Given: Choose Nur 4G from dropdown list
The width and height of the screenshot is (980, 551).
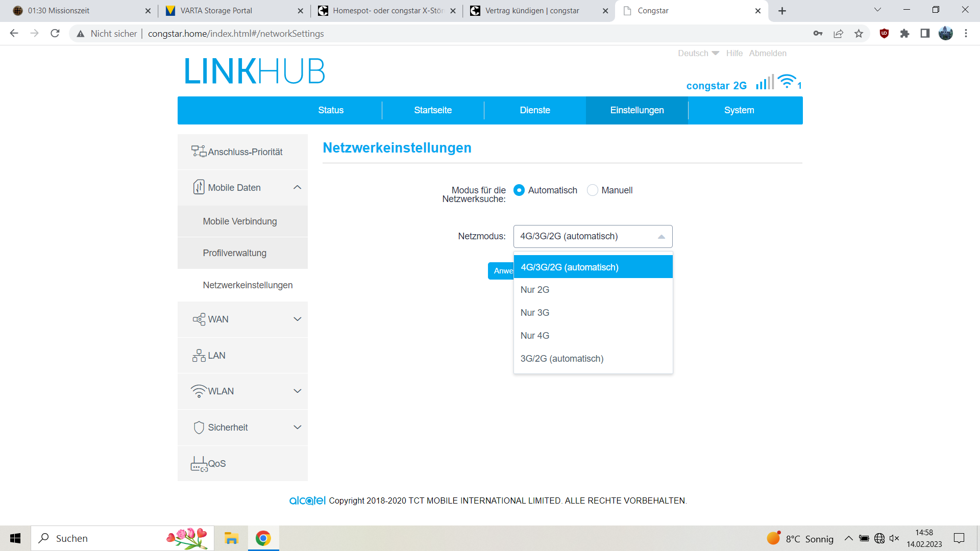Looking at the screenshot, I should 535,335.
